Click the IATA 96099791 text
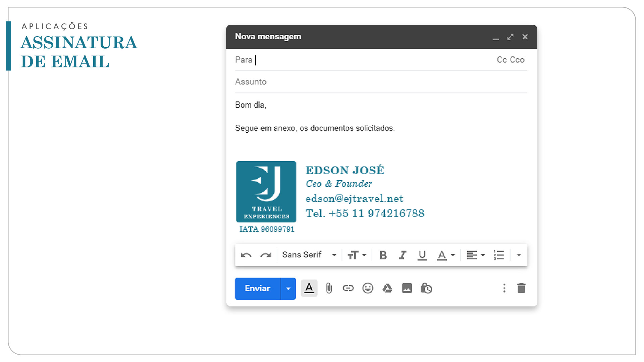Viewport: 644px width, 362px height. (x=267, y=229)
